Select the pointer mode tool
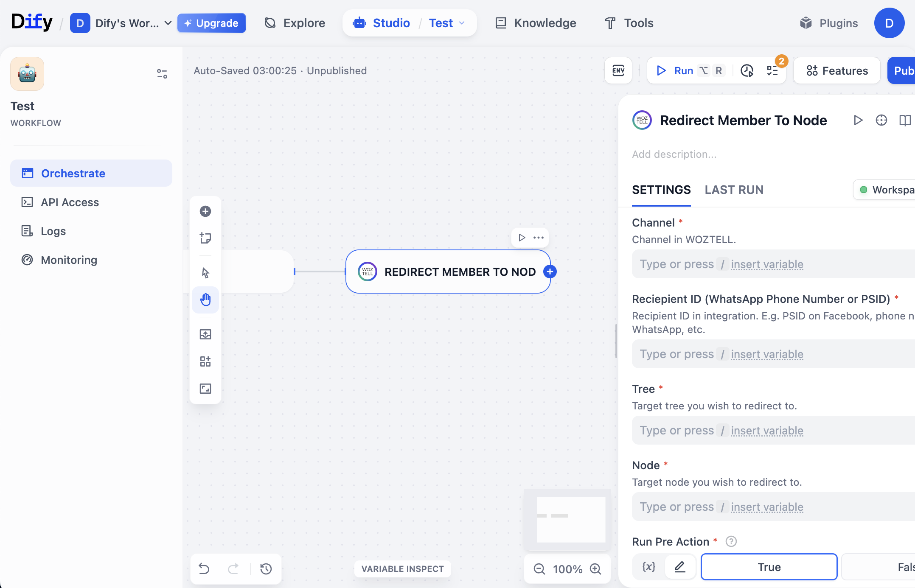Viewport: 915px width, 588px height. (205, 272)
